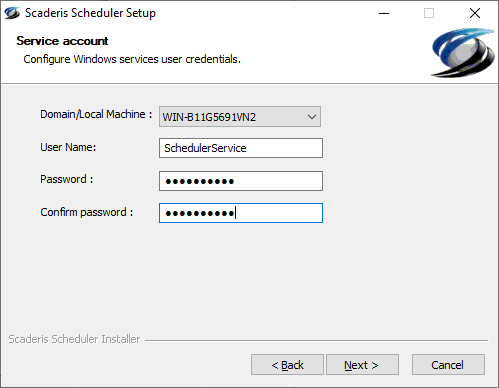The height and width of the screenshot is (388, 499).
Task: Focus the User Name field containing SchedulerService
Action: point(241,148)
